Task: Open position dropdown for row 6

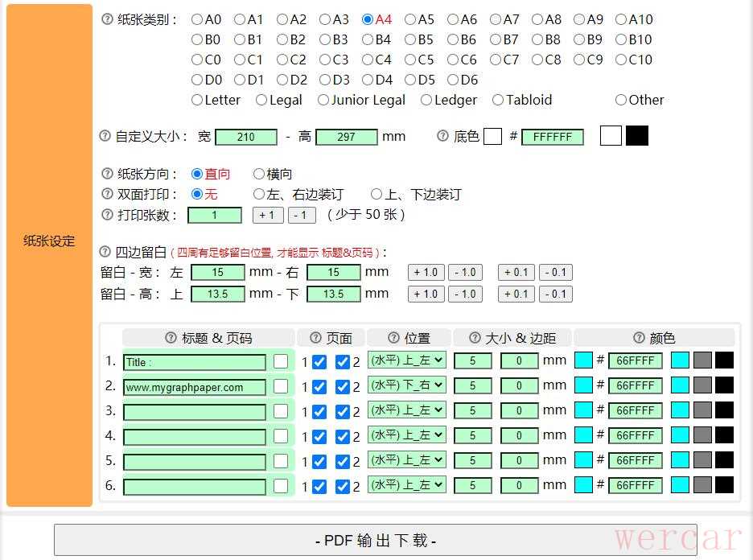Action: coord(406,485)
